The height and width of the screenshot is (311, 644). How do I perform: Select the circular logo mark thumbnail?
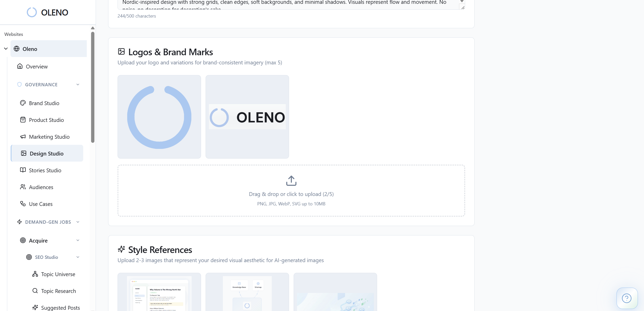(x=159, y=117)
